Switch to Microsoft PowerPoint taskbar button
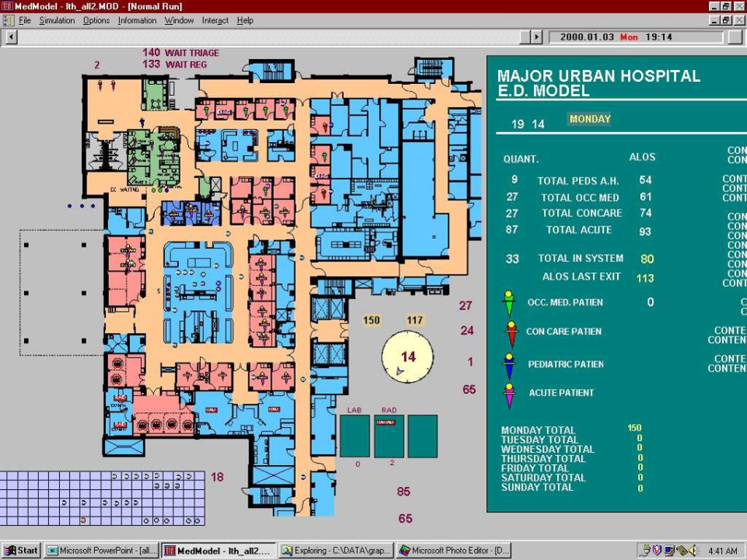The height and width of the screenshot is (560, 747). click(103, 551)
